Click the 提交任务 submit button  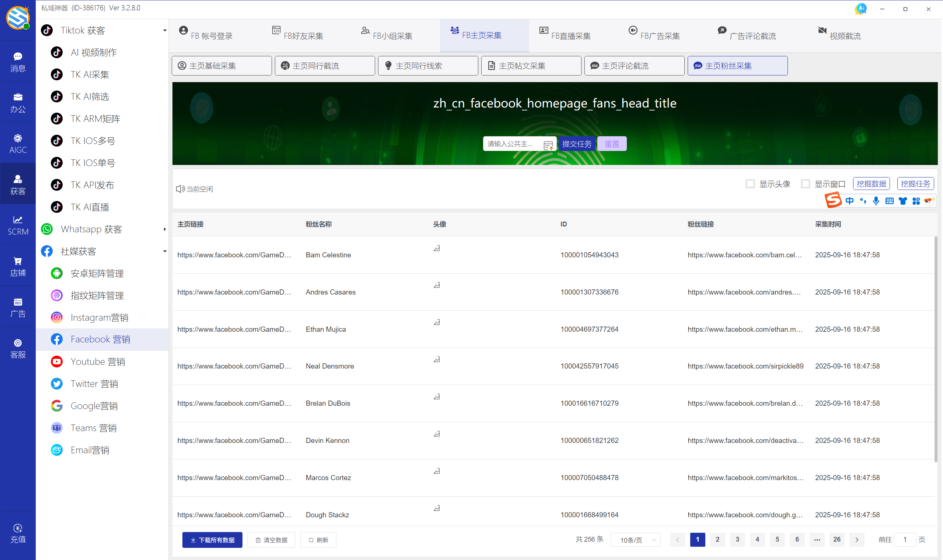click(577, 144)
